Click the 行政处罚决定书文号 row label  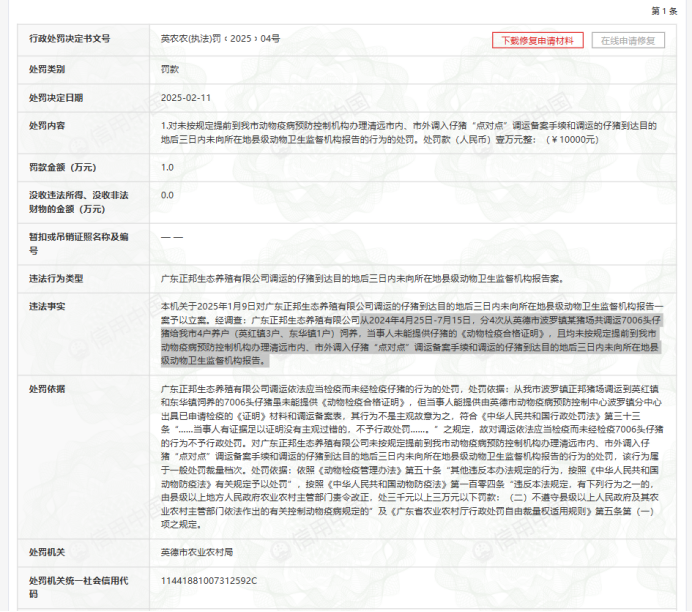pos(70,39)
